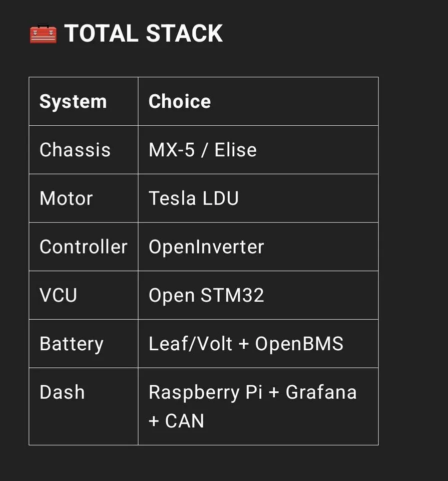The image size is (448, 481).
Task: Click the OpenInverter cell text
Action: [206, 247]
